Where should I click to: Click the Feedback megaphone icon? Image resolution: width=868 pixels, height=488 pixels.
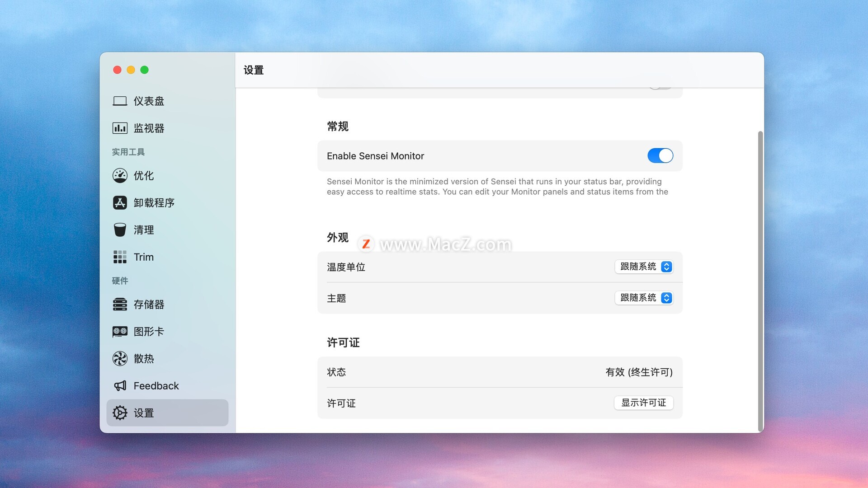tap(120, 386)
